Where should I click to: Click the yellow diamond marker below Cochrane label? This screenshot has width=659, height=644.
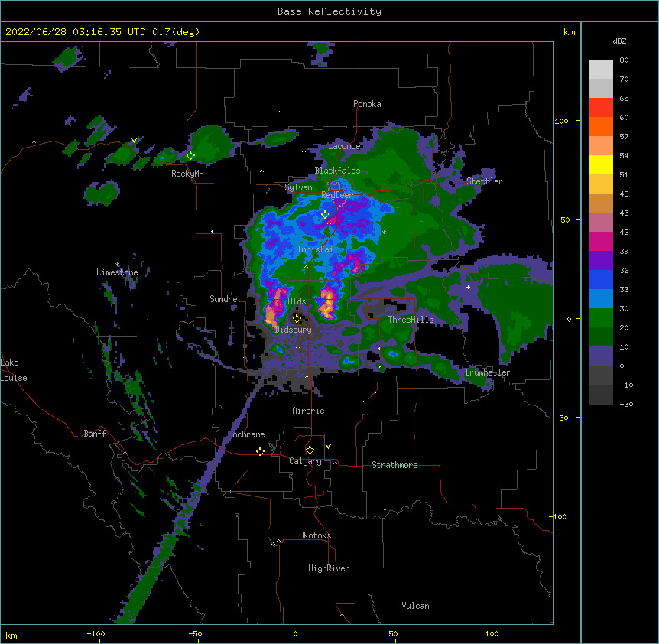click(x=260, y=451)
